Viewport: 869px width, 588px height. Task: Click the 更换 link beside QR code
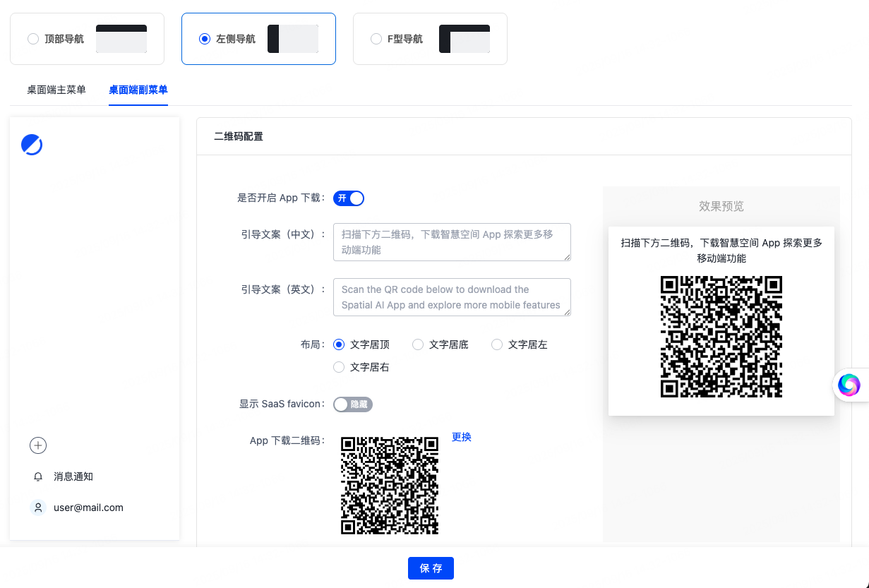coord(462,437)
